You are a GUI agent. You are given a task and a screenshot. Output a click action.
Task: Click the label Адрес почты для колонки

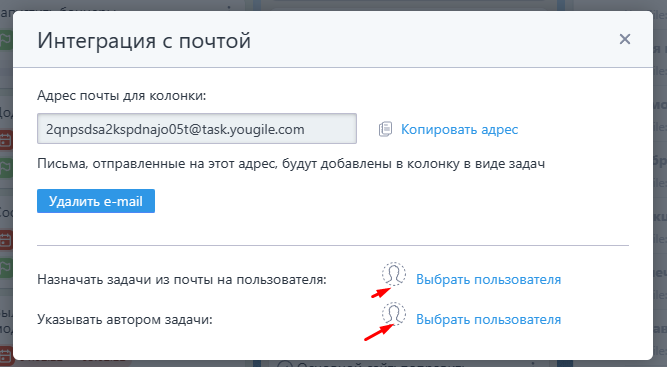(121, 95)
